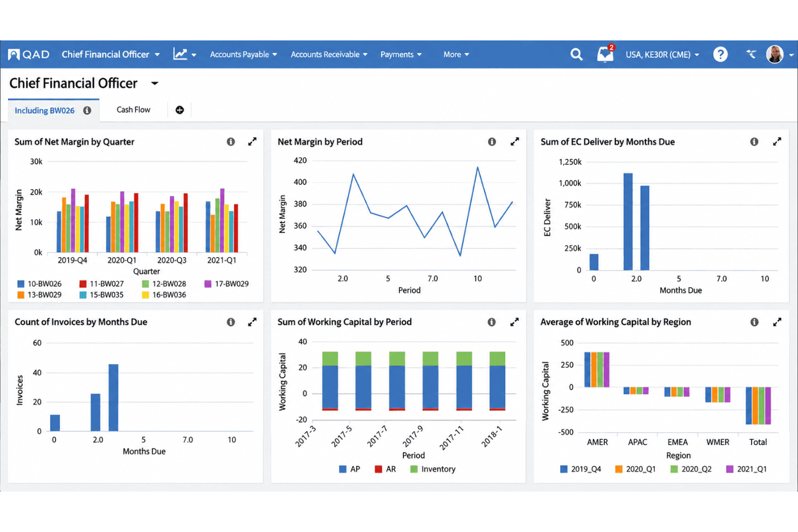Viewport: 798px width, 532px height.
Task: Open the More menu
Action: click(x=456, y=54)
